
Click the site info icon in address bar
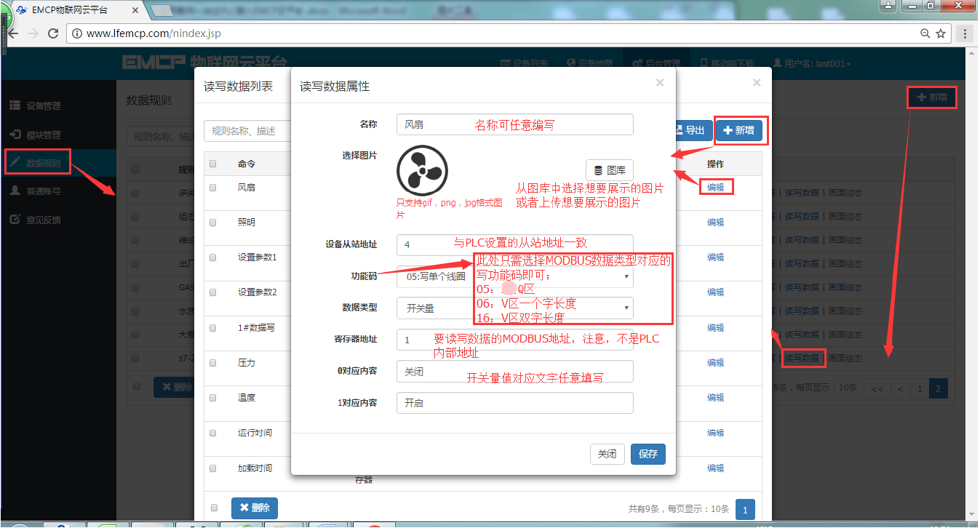tap(77, 33)
